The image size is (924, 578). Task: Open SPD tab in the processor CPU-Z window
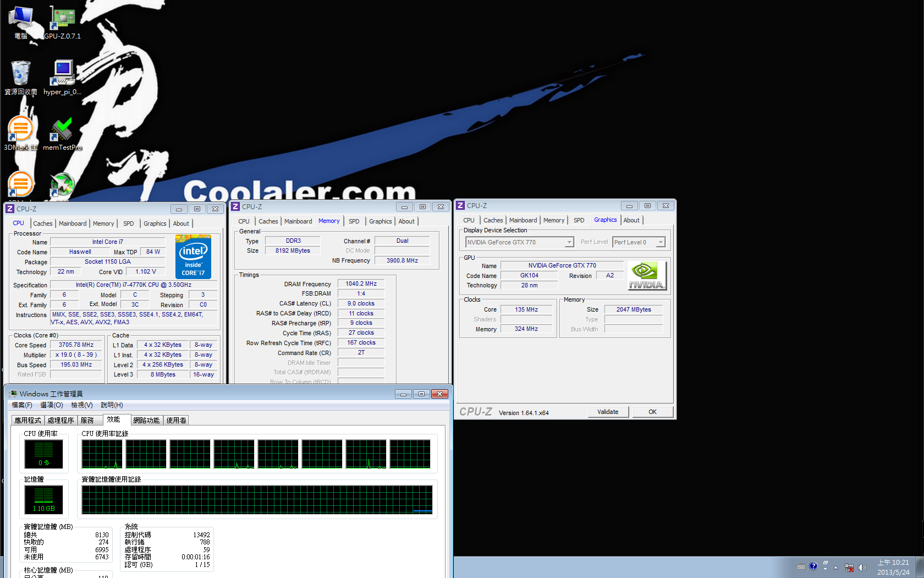pyautogui.click(x=129, y=223)
